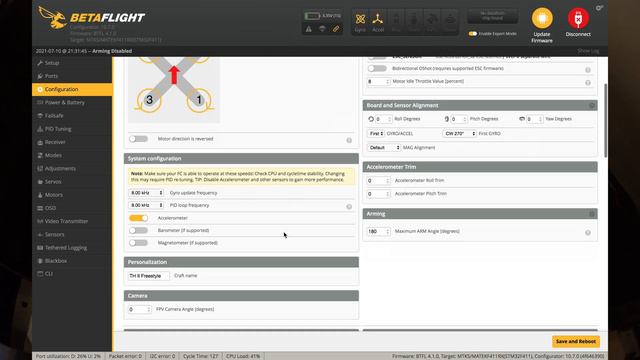Screen dimensions: 640x360
Task: Click help icon for Board and Sensor Alignment
Action: (592, 106)
